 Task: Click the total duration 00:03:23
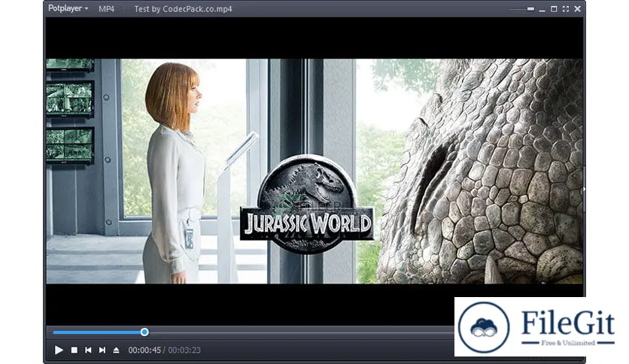(184, 350)
